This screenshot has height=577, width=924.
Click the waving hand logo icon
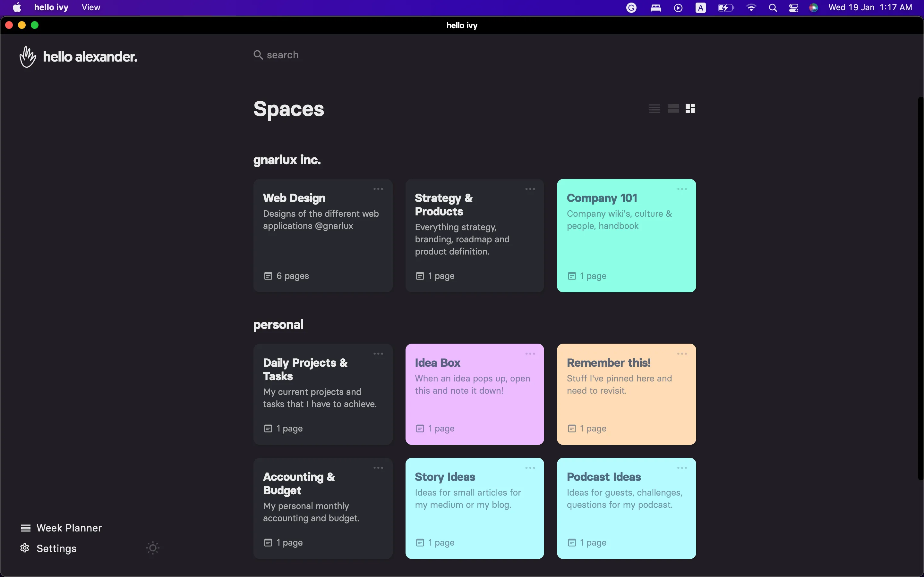point(28,57)
